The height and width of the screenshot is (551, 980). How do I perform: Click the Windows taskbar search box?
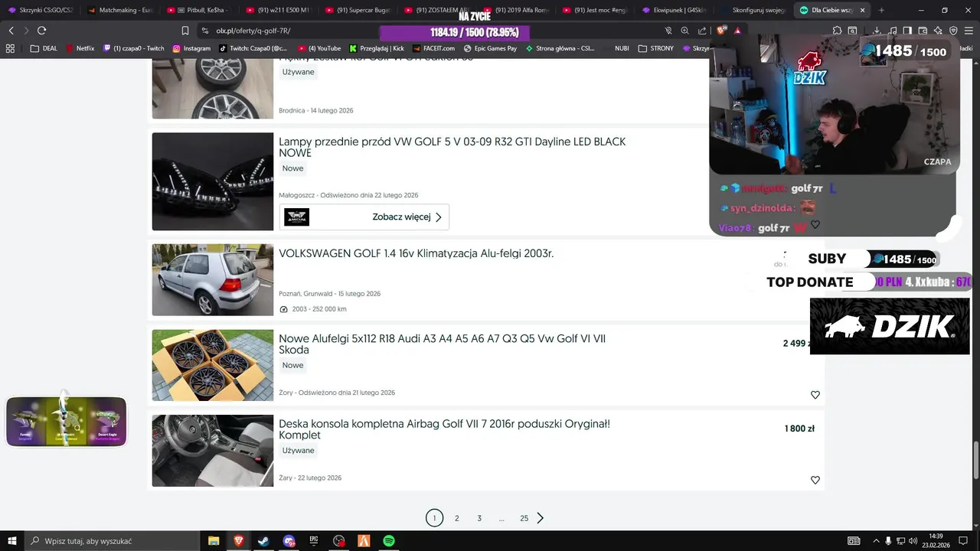coord(113,541)
